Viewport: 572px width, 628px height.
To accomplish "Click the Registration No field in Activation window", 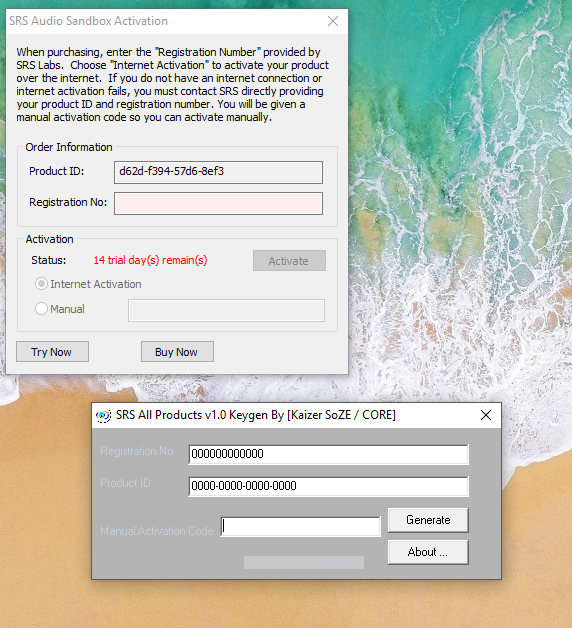I will pyautogui.click(x=218, y=203).
